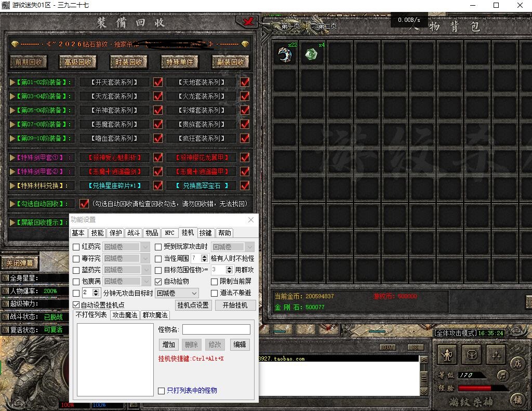Close the 功能设置 dialog

pyautogui.click(x=251, y=220)
